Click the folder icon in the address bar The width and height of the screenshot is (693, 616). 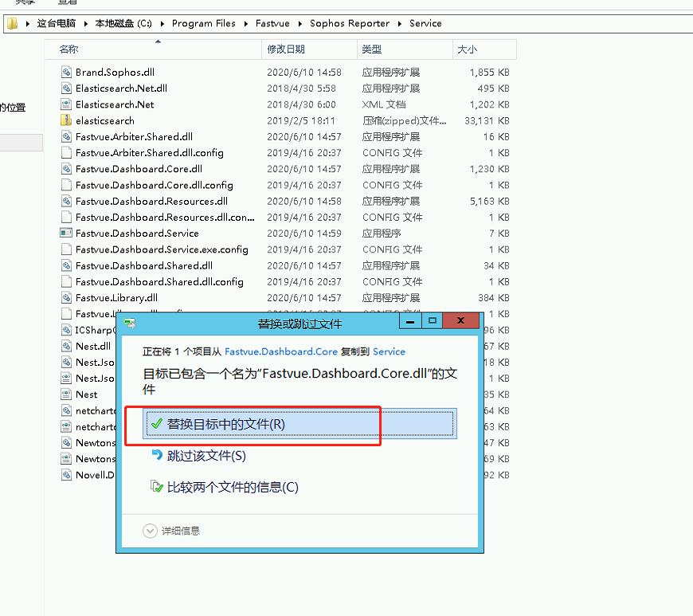[13, 23]
